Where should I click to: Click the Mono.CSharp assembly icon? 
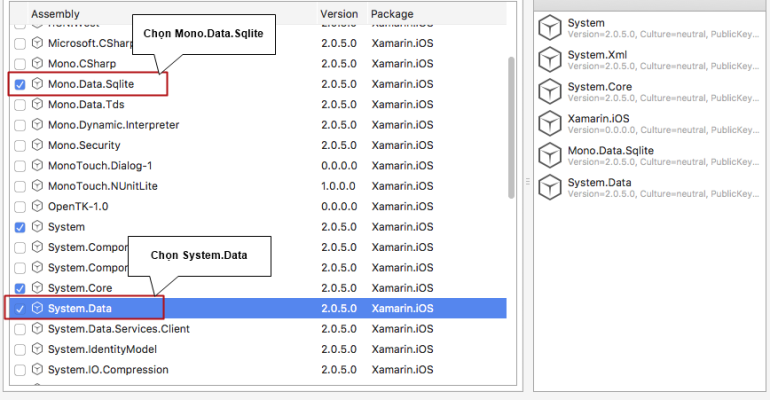37,63
